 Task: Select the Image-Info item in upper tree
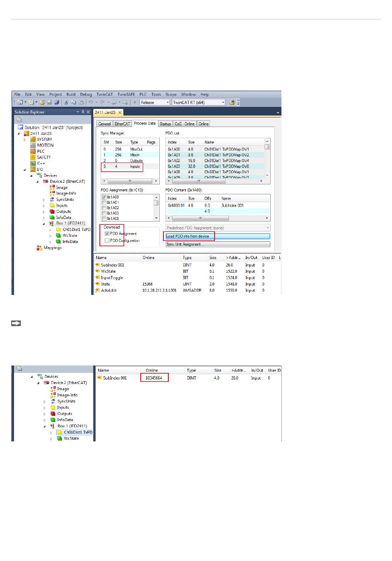click(63, 193)
